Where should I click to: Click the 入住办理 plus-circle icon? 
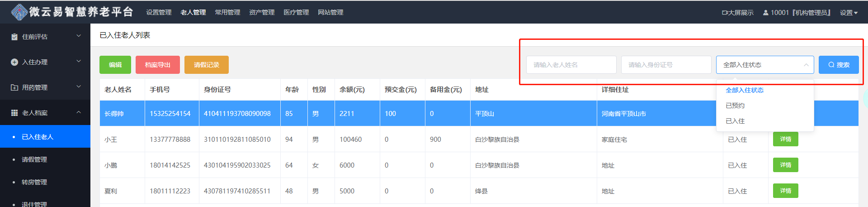coord(14,62)
